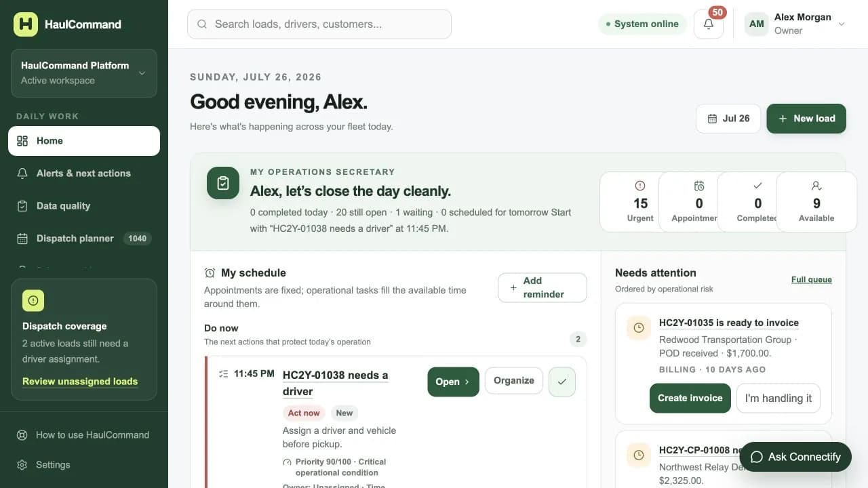Image resolution: width=868 pixels, height=488 pixels.
Task: Open the Review unassigned loads link
Action: pyautogui.click(x=80, y=382)
